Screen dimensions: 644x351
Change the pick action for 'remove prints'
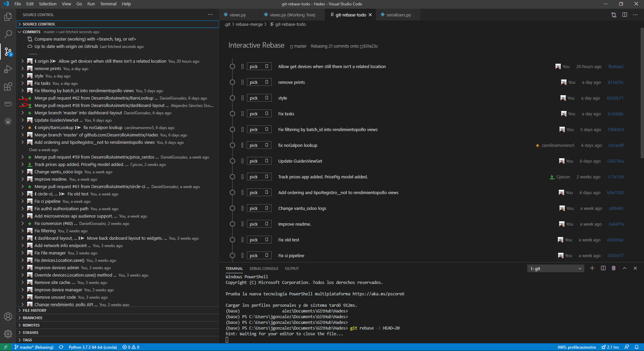click(x=259, y=82)
